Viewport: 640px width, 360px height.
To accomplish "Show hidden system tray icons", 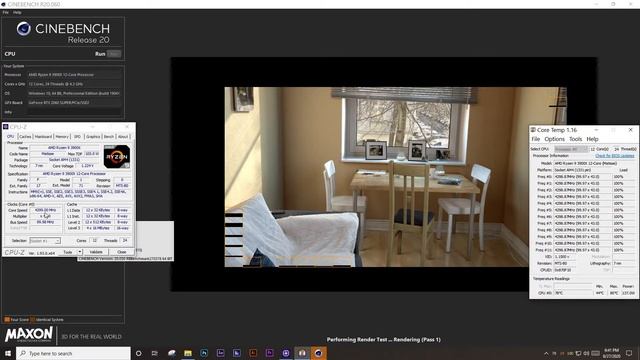I will 546,353.
